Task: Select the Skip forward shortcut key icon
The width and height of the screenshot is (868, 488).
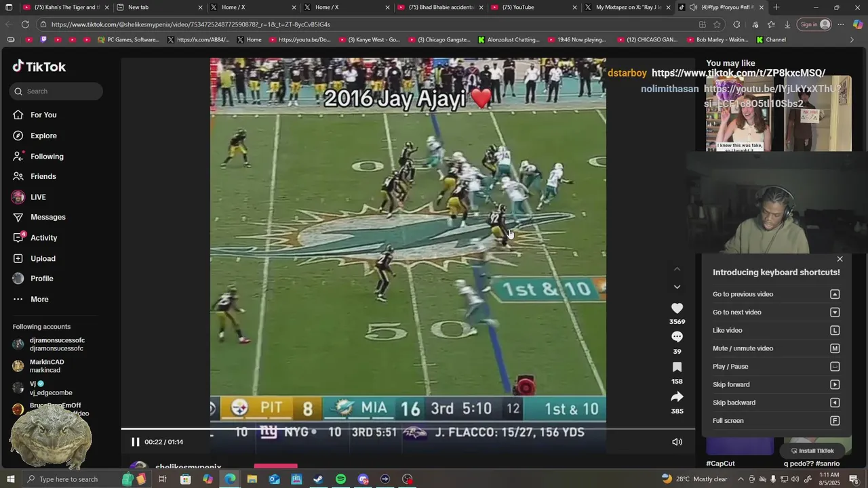Action: click(835, 384)
